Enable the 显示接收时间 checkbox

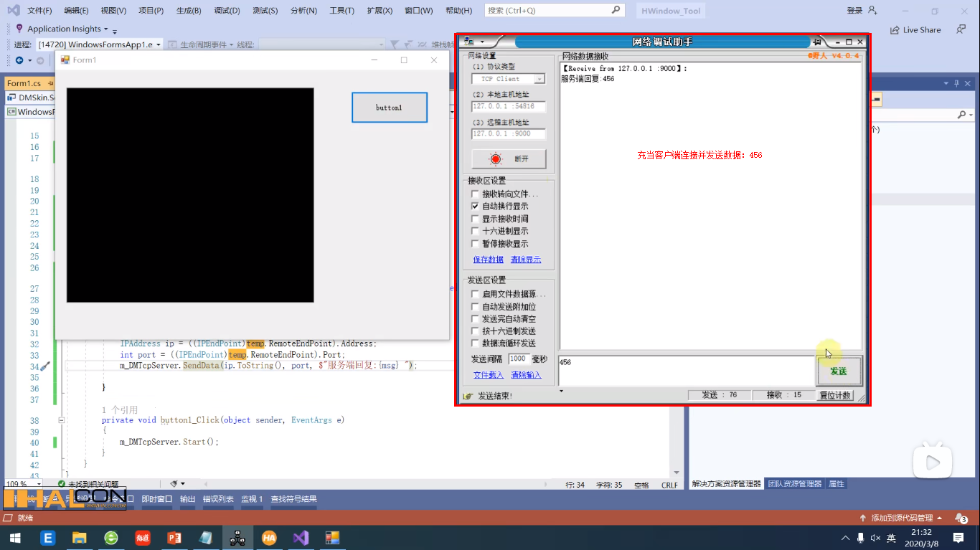tap(475, 217)
